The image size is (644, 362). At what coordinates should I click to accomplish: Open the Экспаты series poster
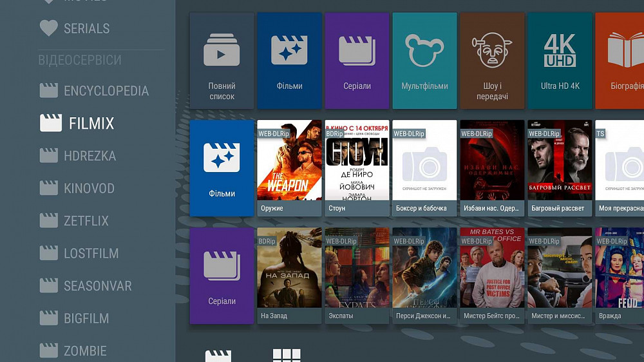coord(357,268)
